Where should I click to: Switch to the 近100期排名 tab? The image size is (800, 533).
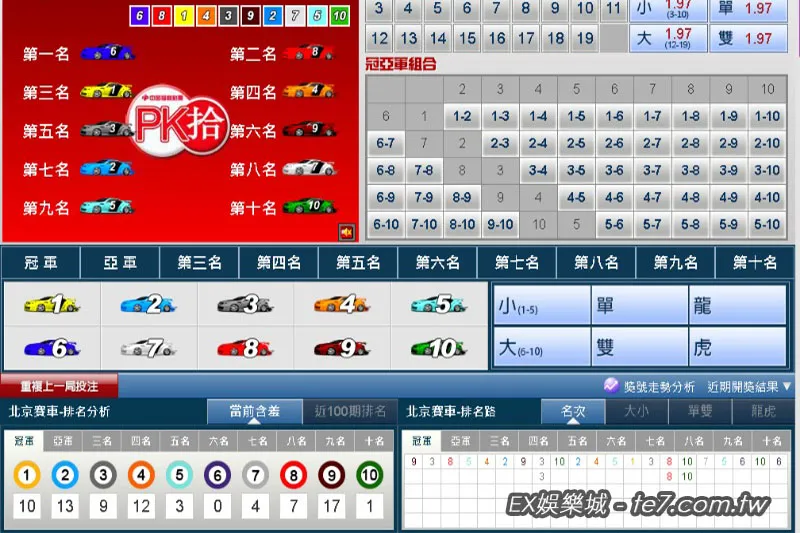click(x=348, y=411)
